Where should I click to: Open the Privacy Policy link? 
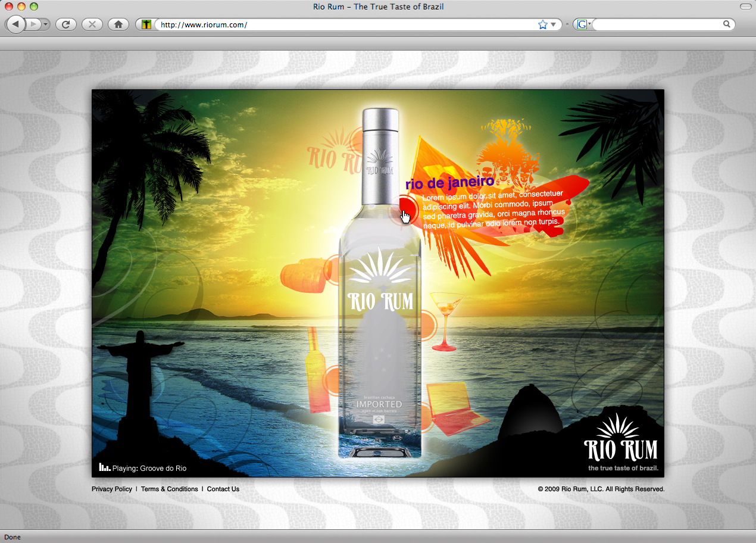point(112,489)
